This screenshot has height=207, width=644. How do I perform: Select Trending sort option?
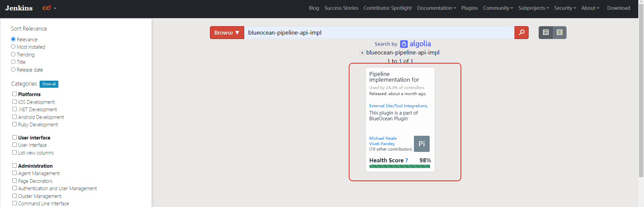coord(13,54)
